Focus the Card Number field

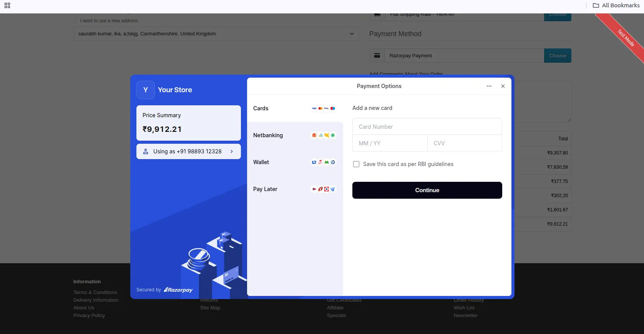click(427, 127)
